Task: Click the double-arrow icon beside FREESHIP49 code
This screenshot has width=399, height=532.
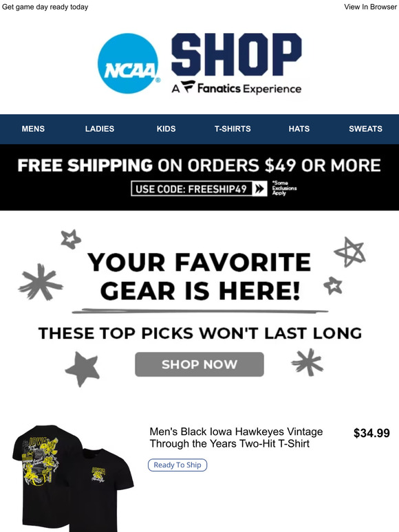Action: (x=260, y=188)
